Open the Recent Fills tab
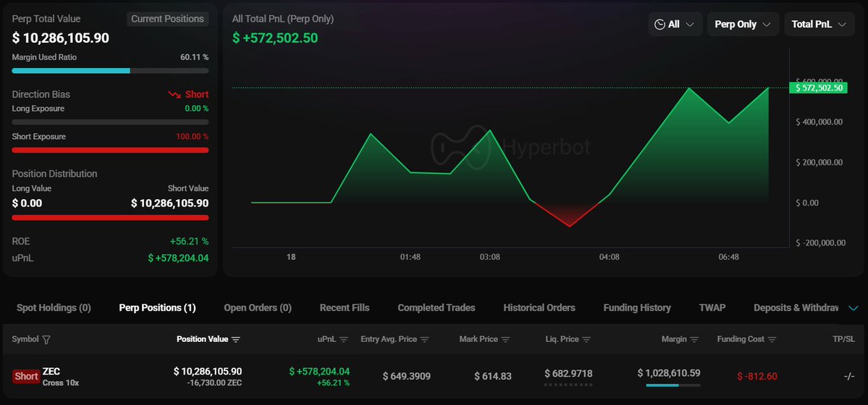 tap(345, 308)
